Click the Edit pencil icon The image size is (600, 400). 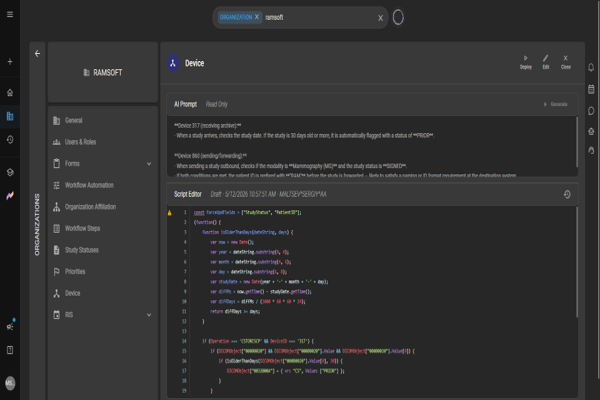[546, 58]
